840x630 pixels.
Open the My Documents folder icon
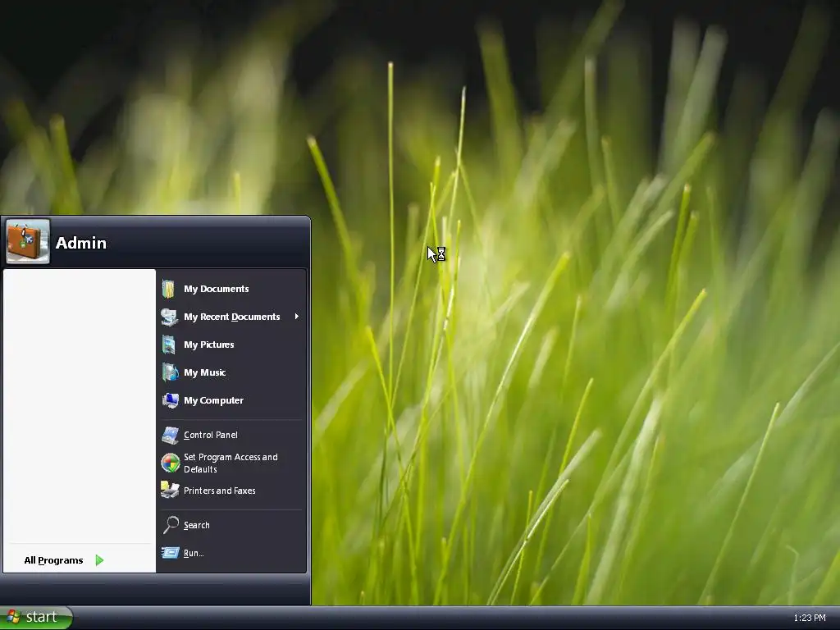coord(169,289)
